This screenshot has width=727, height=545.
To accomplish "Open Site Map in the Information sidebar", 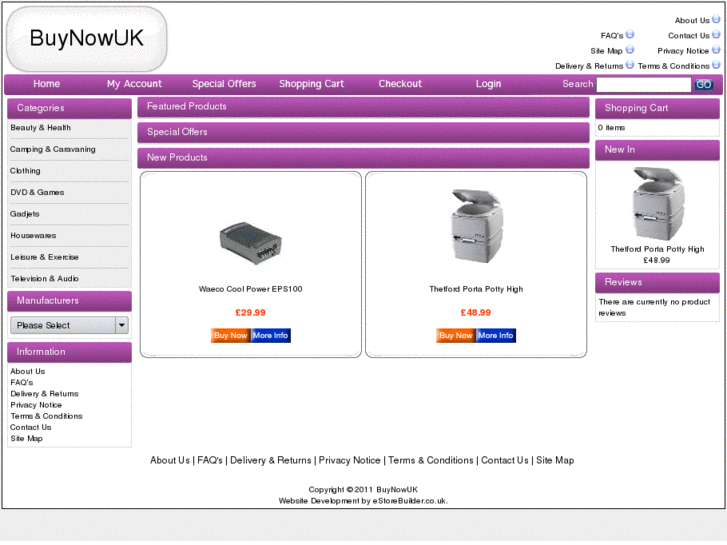I will coord(26,439).
